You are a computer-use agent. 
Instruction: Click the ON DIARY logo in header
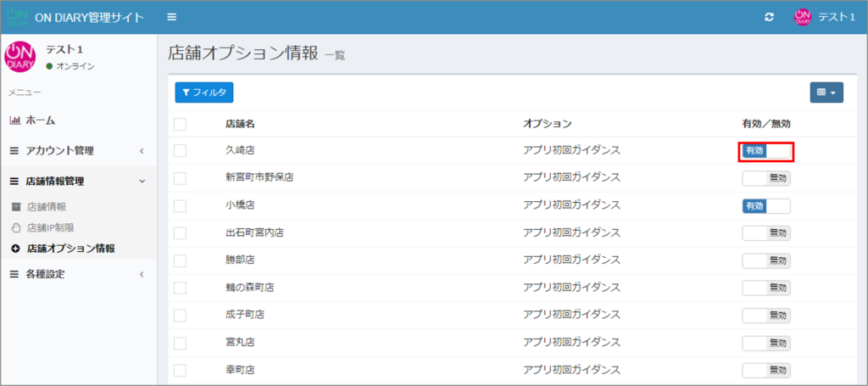tap(17, 18)
